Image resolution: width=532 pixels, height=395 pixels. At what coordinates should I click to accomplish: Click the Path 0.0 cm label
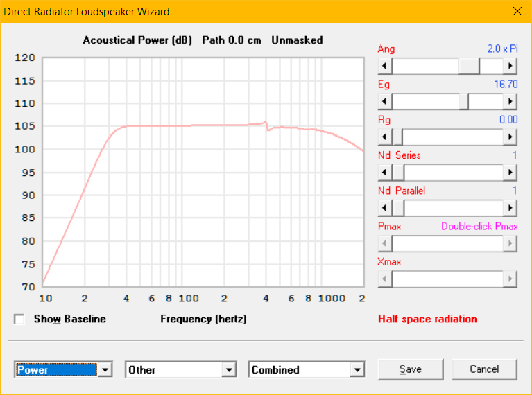pos(232,40)
